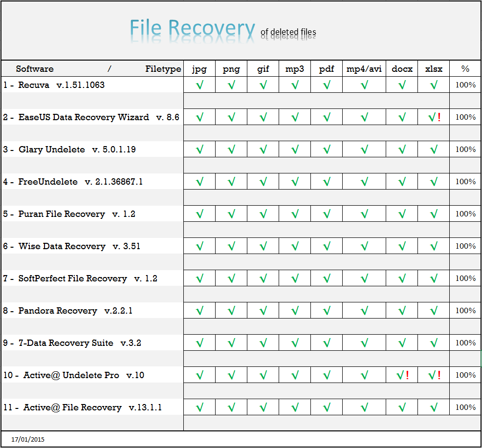Click the 100% value for Active@ File Recovery

[465, 407]
